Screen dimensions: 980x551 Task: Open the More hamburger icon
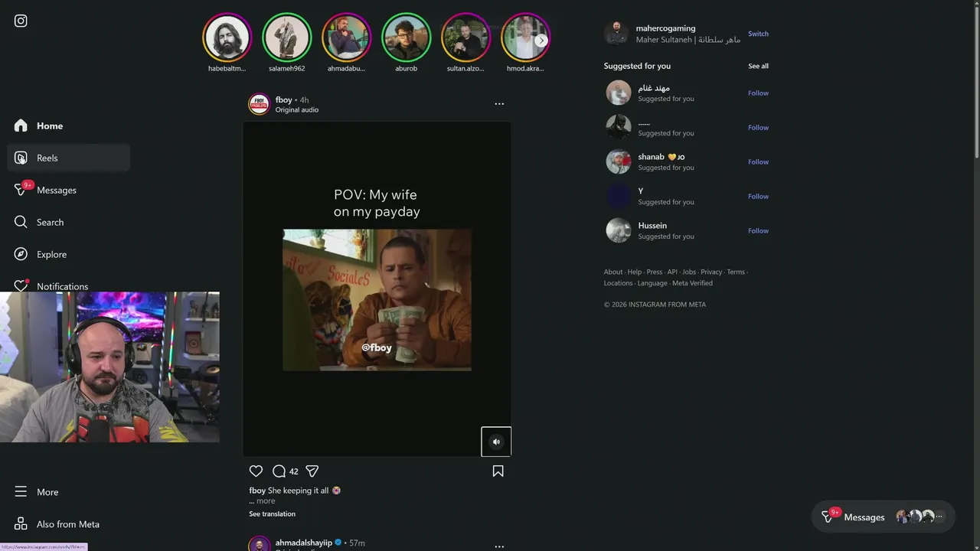[21, 492]
